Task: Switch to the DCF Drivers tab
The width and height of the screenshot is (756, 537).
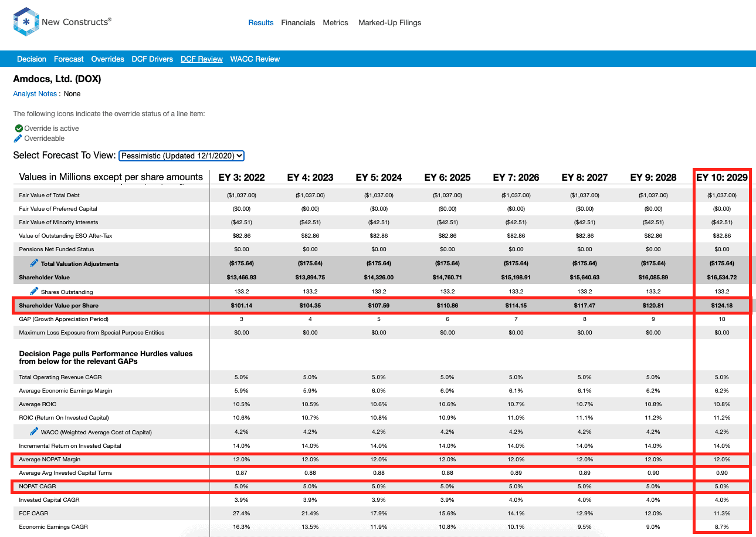Action: point(152,59)
